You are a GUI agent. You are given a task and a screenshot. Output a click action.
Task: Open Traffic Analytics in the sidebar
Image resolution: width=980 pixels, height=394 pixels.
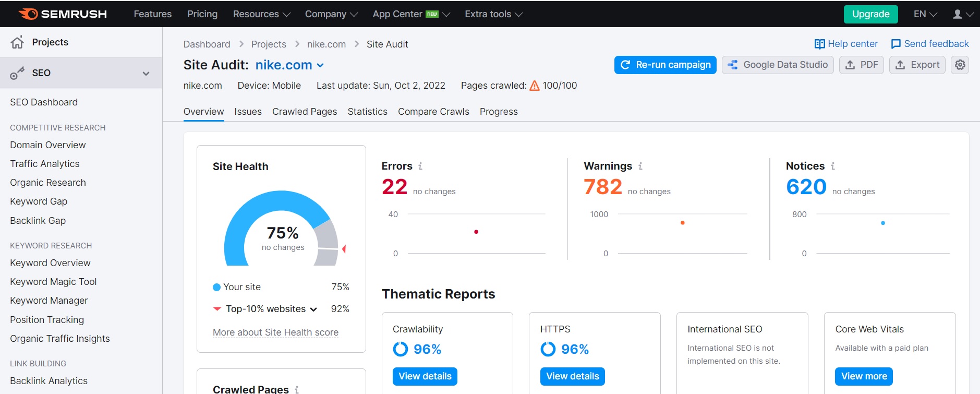click(45, 164)
